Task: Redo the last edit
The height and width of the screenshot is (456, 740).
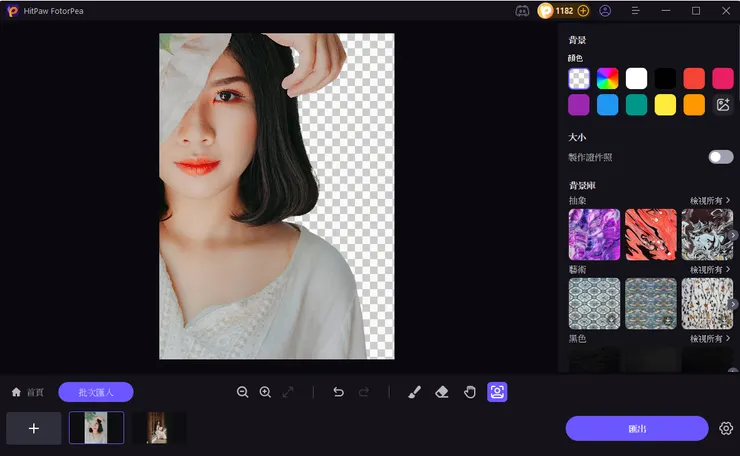Action: pyautogui.click(x=363, y=392)
